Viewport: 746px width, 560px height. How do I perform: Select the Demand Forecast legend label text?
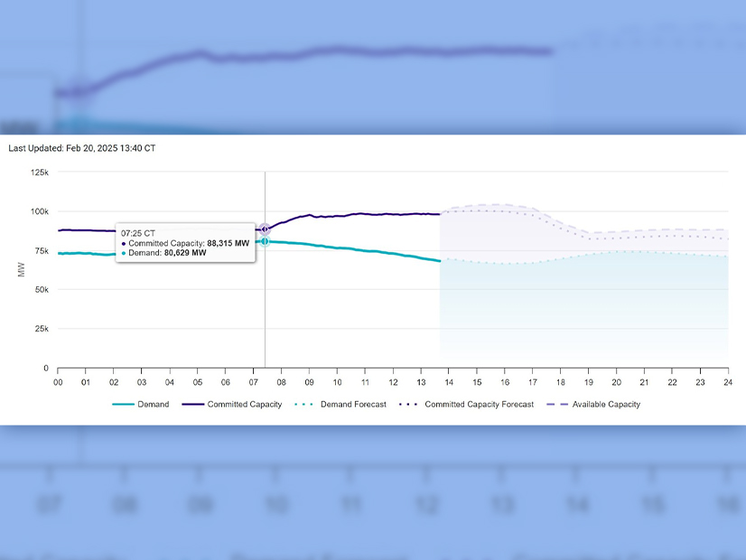pyautogui.click(x=354, y=405)
